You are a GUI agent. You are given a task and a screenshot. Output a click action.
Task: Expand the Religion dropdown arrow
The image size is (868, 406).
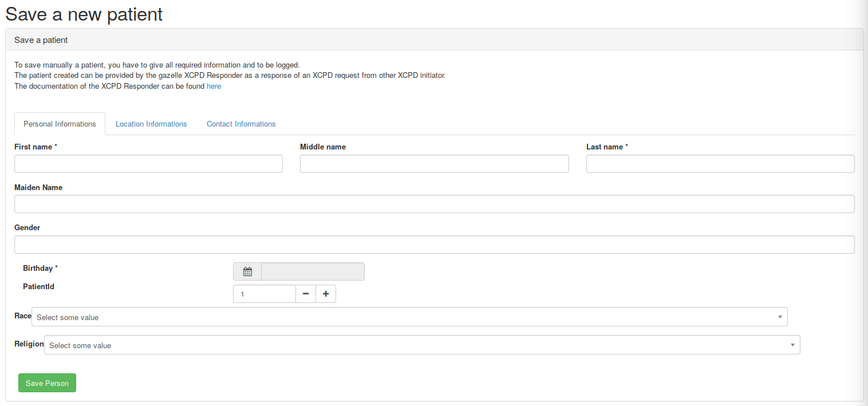pyautogui.click(x=792, y=345)
